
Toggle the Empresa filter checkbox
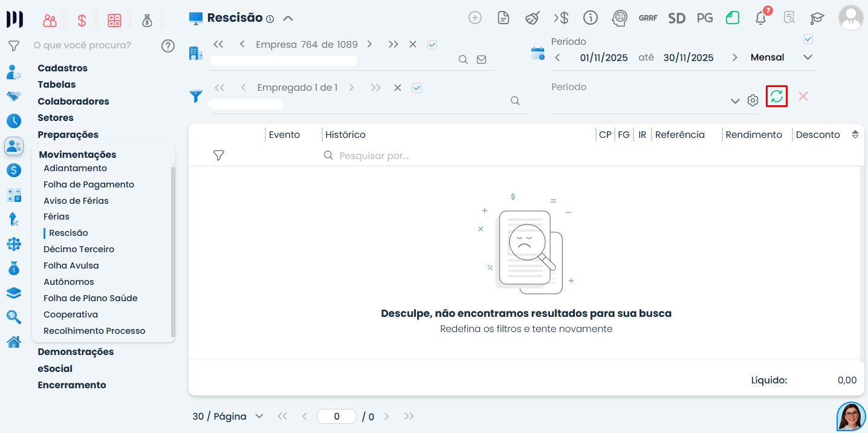pos(432,44)
